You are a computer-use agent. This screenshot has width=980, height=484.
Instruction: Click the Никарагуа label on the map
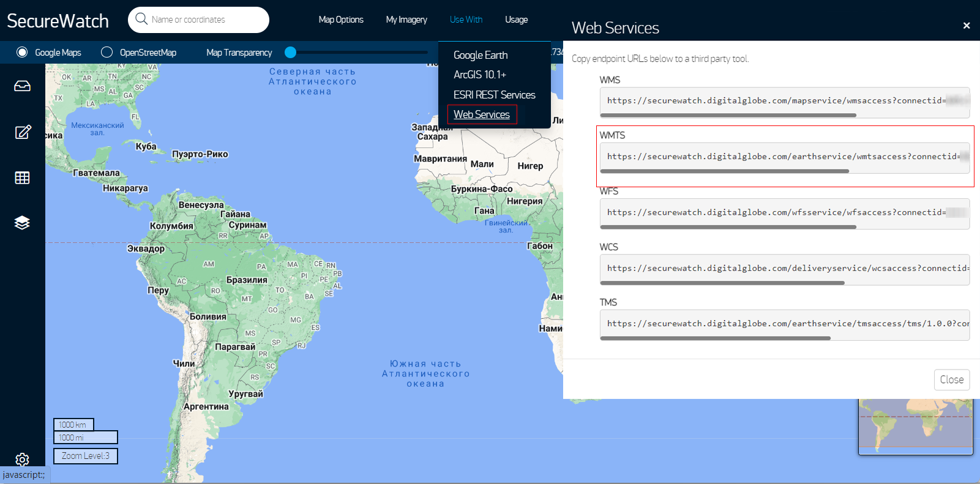[x=125, y=188]
